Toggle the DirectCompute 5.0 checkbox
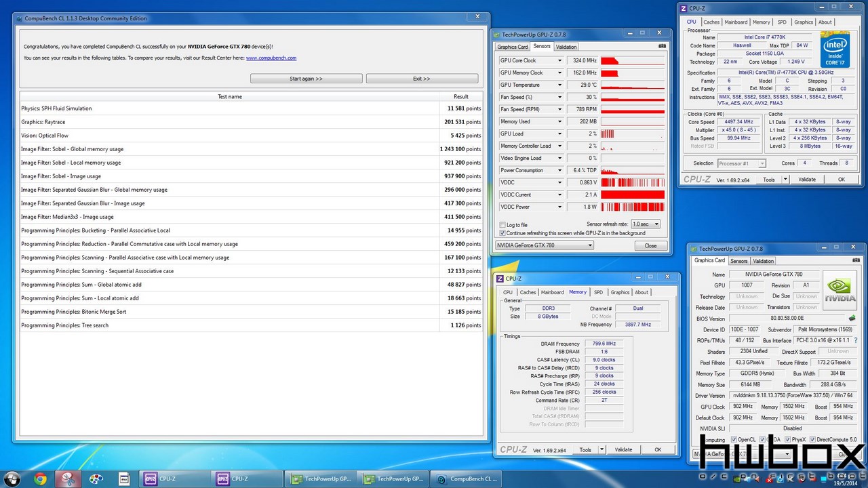The image size is (868, 488). (812, 440)
